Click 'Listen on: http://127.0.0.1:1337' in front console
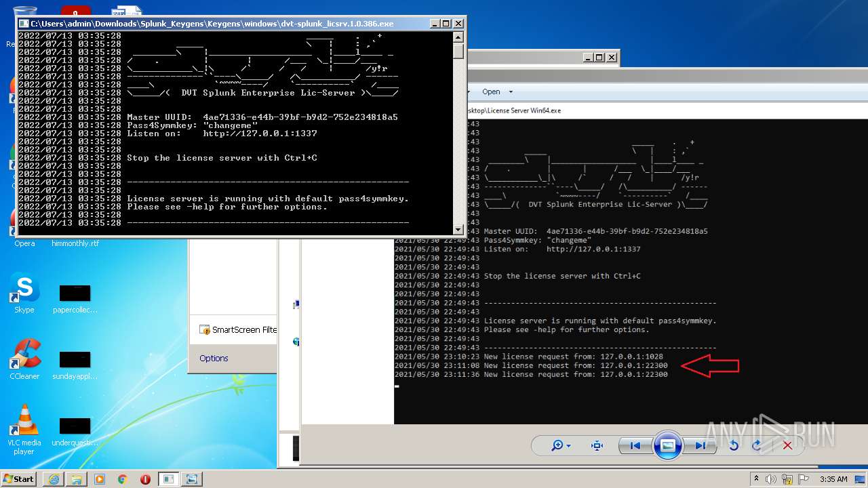 point(222,134)
